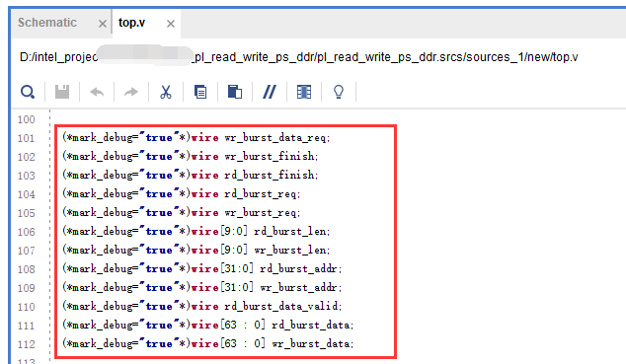The width and height of the screenshot is (626, 364).
Task: Paste from clipboard icon
Action: 235,92
